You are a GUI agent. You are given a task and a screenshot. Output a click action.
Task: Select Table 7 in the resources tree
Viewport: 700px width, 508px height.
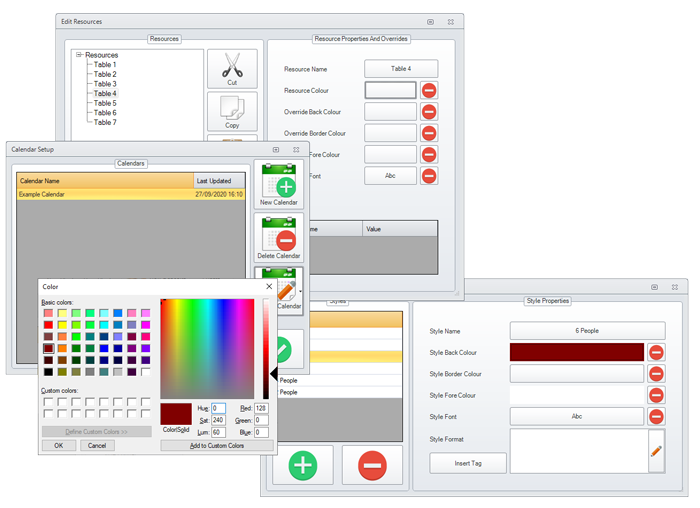point(105,123)
